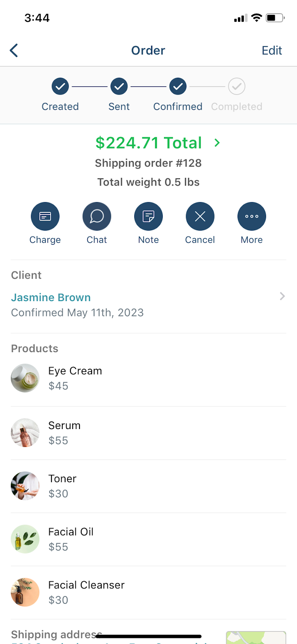Select the Confirmed step checkmark

click(178, 86)
